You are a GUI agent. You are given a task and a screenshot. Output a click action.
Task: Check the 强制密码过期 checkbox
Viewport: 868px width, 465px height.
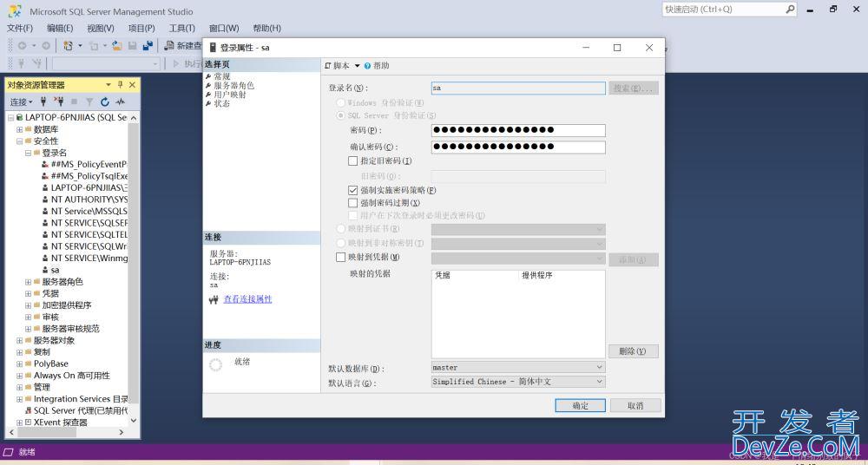point(352,203)
